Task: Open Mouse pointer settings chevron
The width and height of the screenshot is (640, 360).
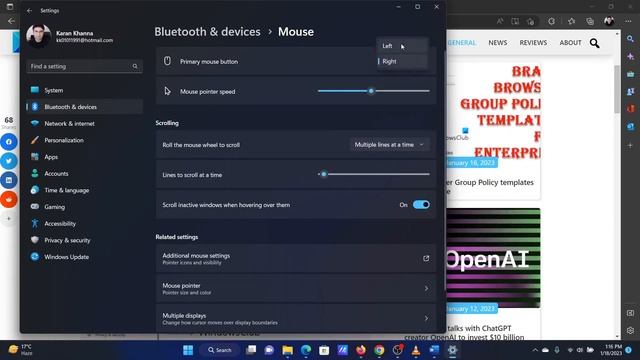Action: (x=426, y=289)
